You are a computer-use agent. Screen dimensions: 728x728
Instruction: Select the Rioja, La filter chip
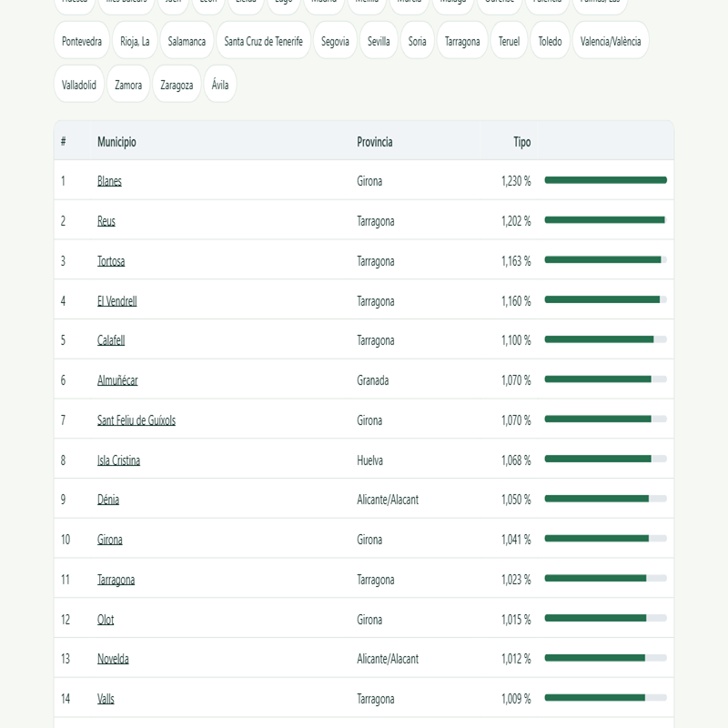coord(135,41)
